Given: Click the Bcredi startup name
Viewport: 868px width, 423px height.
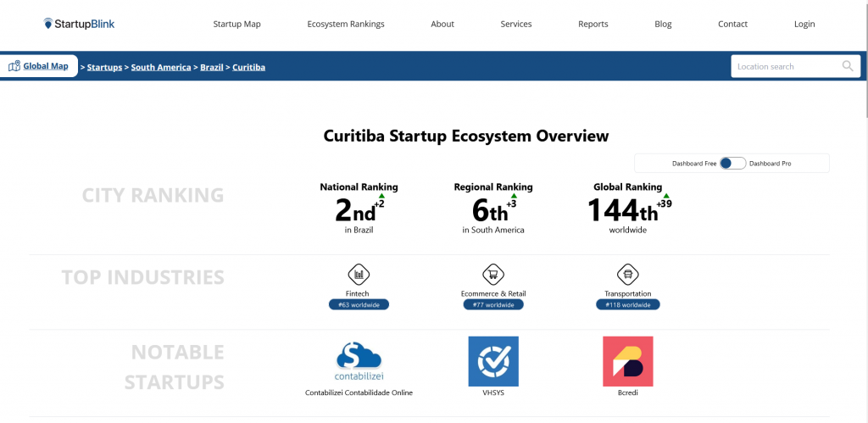Looking at the screenshot, I should [x=628, y=393].
